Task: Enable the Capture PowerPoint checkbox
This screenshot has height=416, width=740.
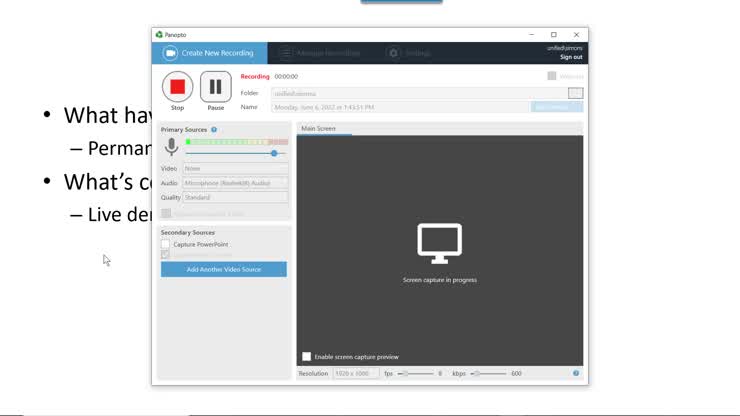Action: [x=166, y=244]
